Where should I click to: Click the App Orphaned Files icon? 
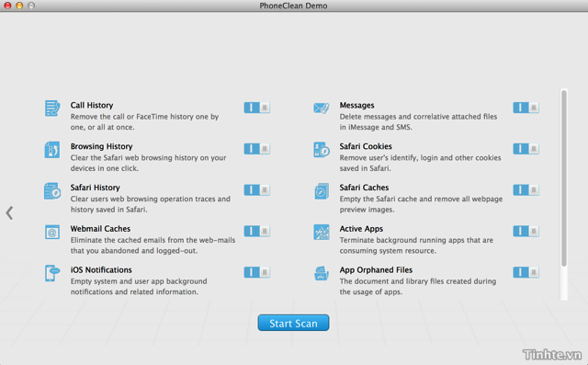(x=322, y=273)
